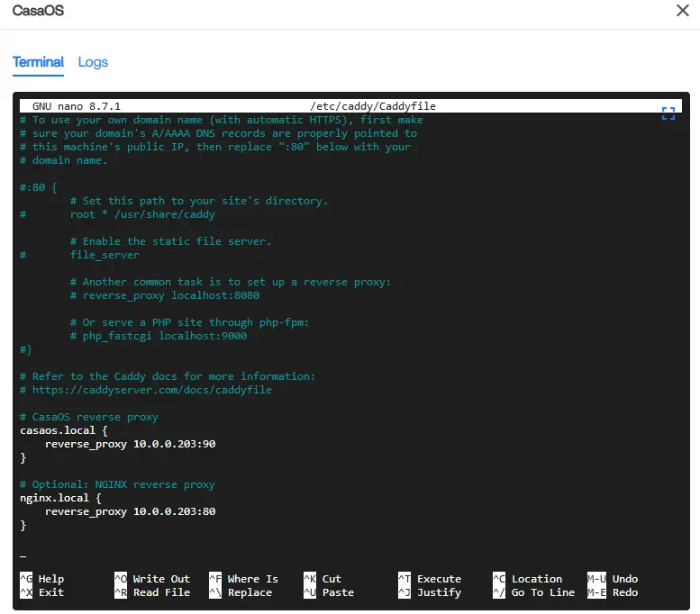The width and height of the screenshot is (700, 614).
Task: Click the 'Refer to the Caddy docs' comment
Action: pos(168,376)
